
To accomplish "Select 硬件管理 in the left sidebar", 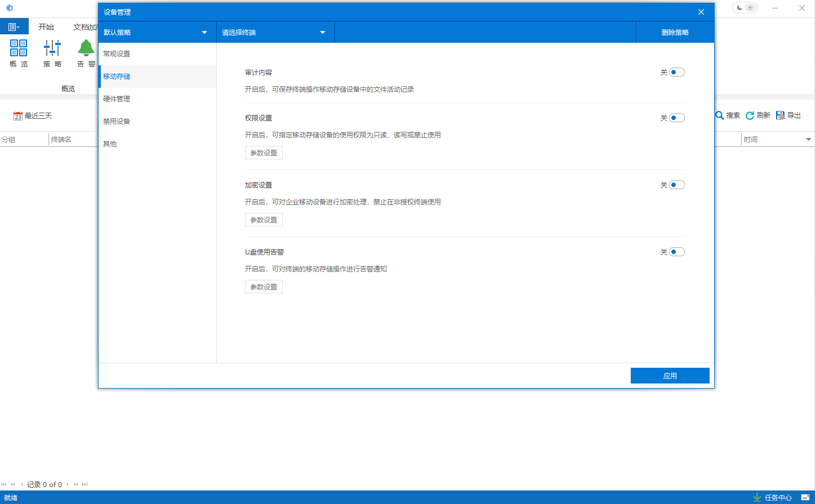I will point(117,99).
